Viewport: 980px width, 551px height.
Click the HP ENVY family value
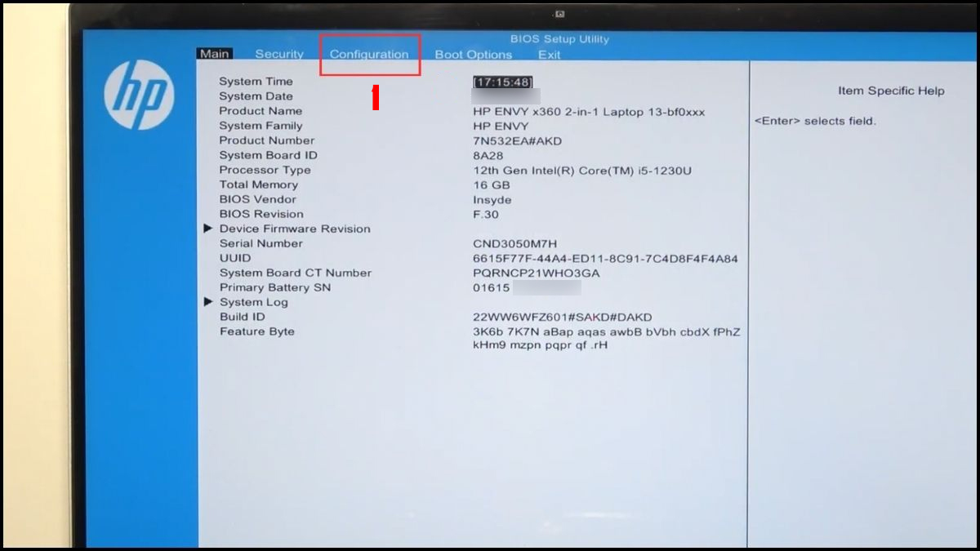coord(501,127)
